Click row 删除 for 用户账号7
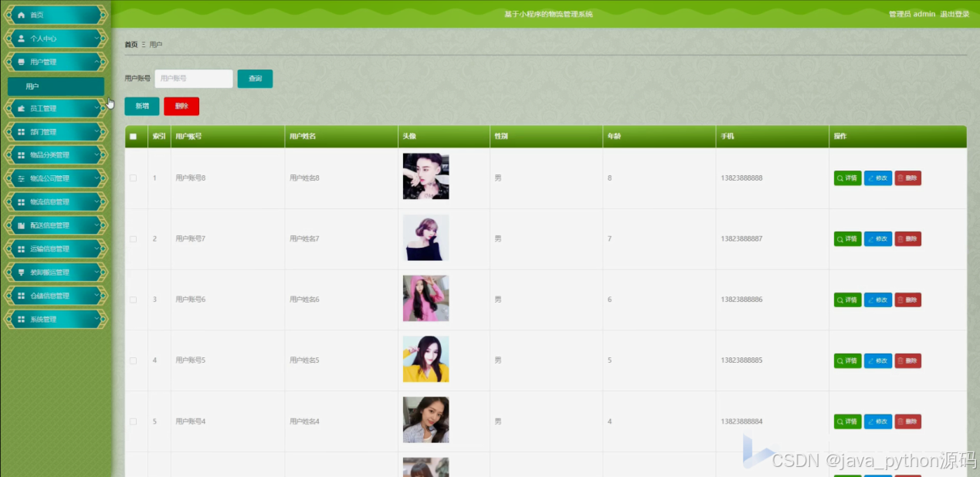Image resolution: width=980 pixels, height=477 pixels. coord(908,239)
